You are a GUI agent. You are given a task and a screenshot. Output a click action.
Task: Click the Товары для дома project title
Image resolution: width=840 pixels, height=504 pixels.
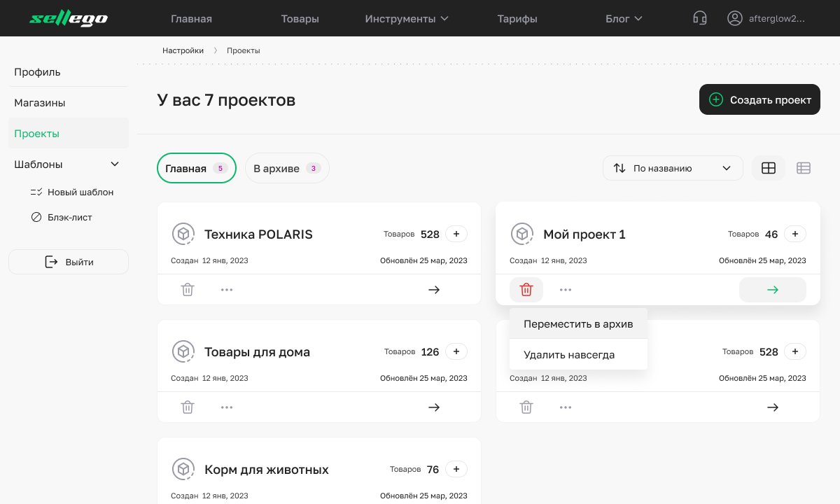point(257,351)
